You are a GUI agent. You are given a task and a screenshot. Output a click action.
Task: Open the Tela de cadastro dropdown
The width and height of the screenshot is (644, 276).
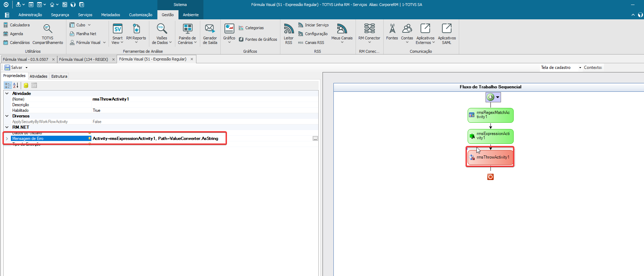(x=580, y=68)
